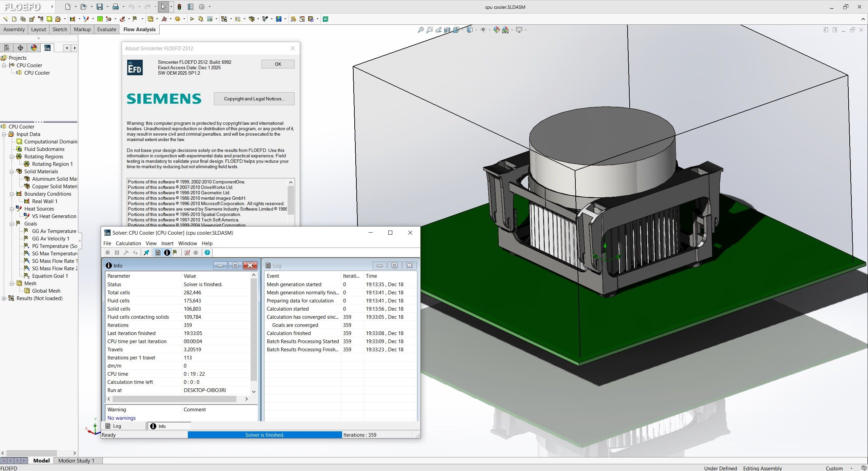This screenshot has height=471, width=868.
Task: Click the Suspend/Pause icon in the solver window
Action: click(x=117, y=253)
